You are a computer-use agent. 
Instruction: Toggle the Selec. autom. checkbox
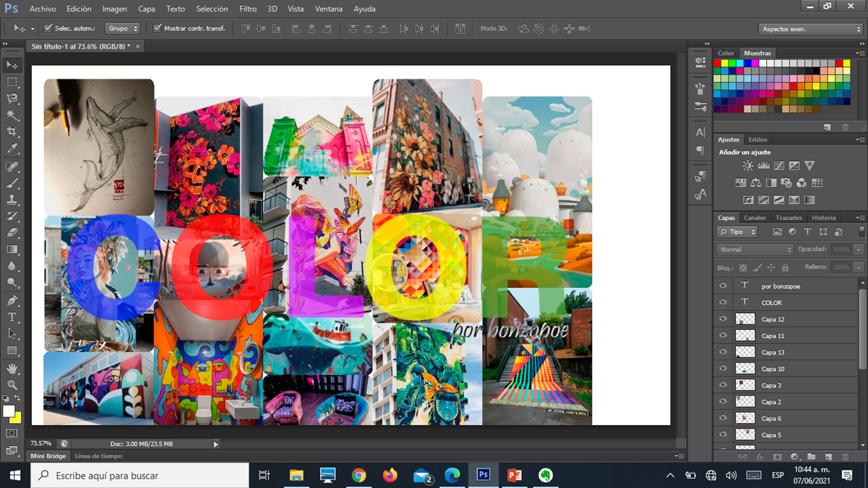[48, 28]
